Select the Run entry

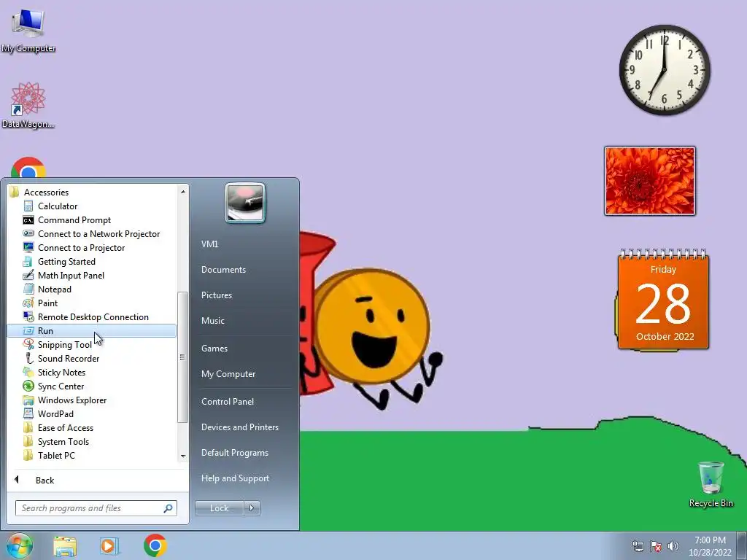[91, 330]
